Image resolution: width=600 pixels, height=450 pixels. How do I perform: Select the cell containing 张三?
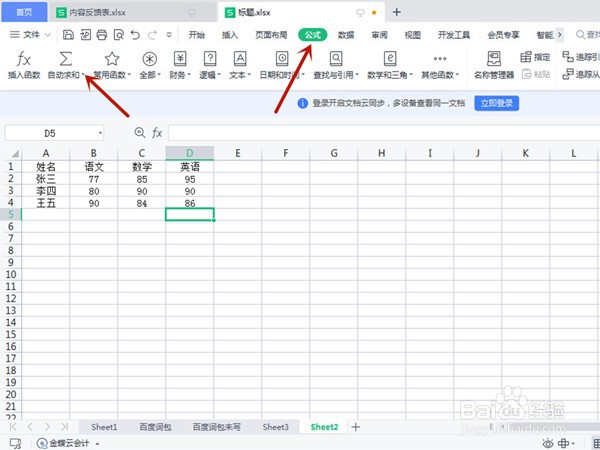[46, 179]
